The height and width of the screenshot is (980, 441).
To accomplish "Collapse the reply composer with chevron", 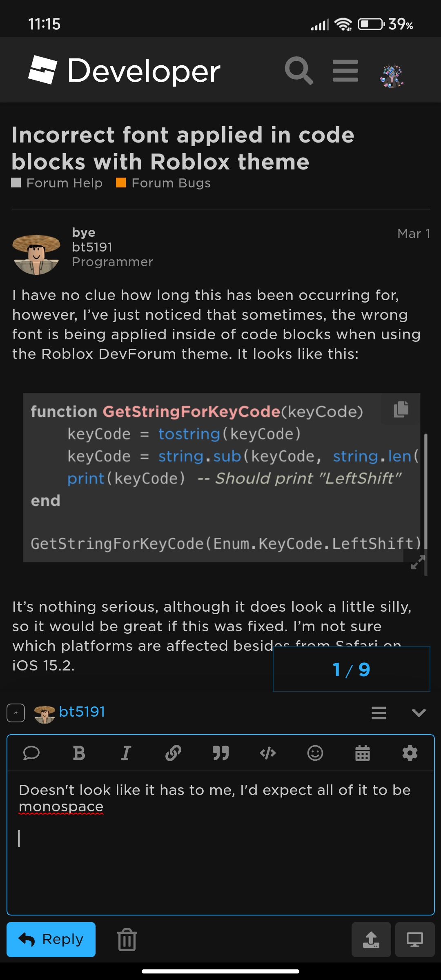I will pos(419,713).
